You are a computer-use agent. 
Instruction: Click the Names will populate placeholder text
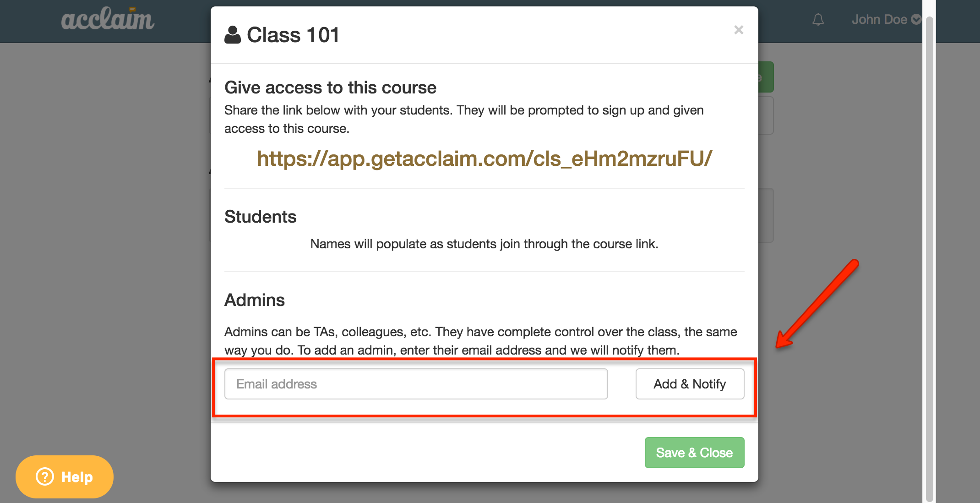[485, 244]
